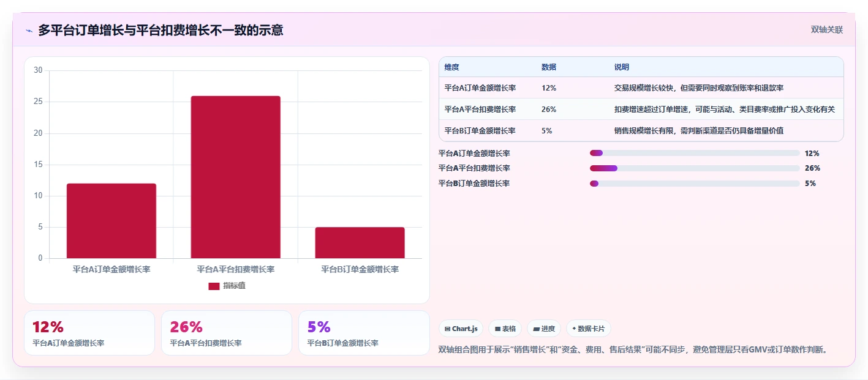Click the x-axis label 平台B订单金额增长率

pyautogui.click(x=360, y=269)
